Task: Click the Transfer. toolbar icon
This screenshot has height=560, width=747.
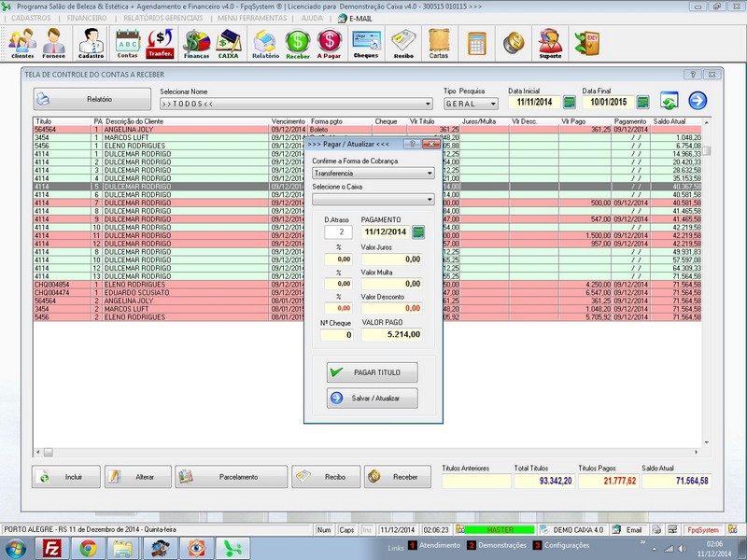Action: (161, 43)
